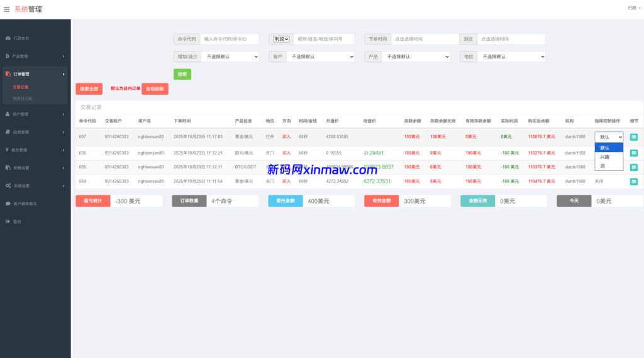
Task: Collapse the 订单管理 submenu arrow
Action: 64,74
